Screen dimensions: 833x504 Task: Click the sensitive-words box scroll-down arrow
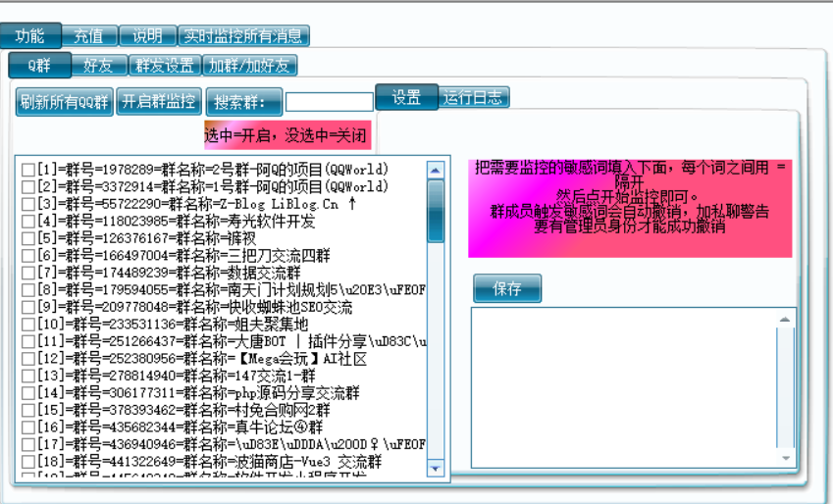click(785, 458)
